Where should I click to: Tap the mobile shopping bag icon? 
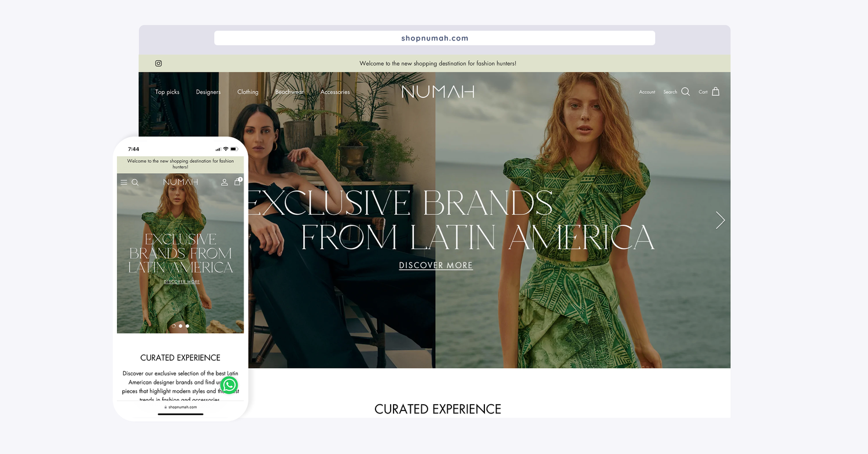(237, 182)
